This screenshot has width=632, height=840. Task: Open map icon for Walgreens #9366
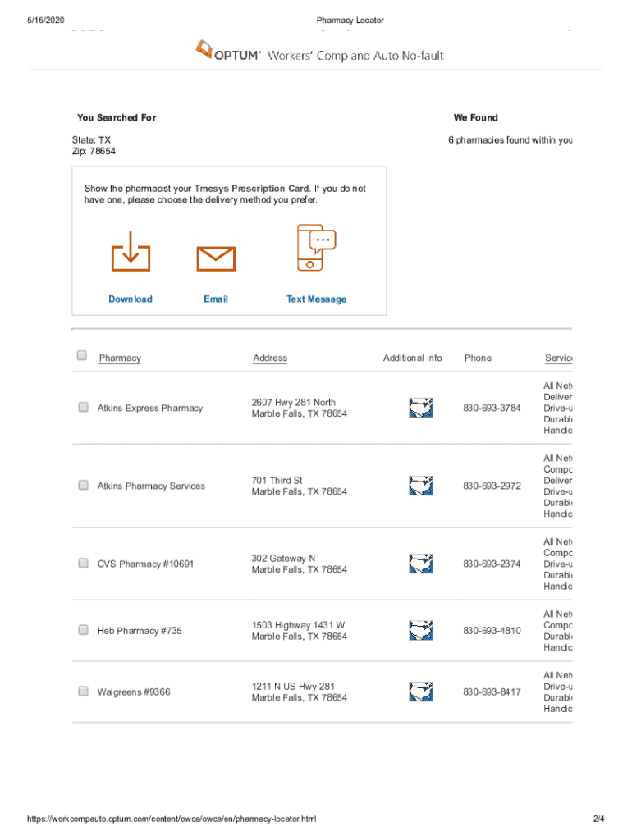tap(420, 692)
